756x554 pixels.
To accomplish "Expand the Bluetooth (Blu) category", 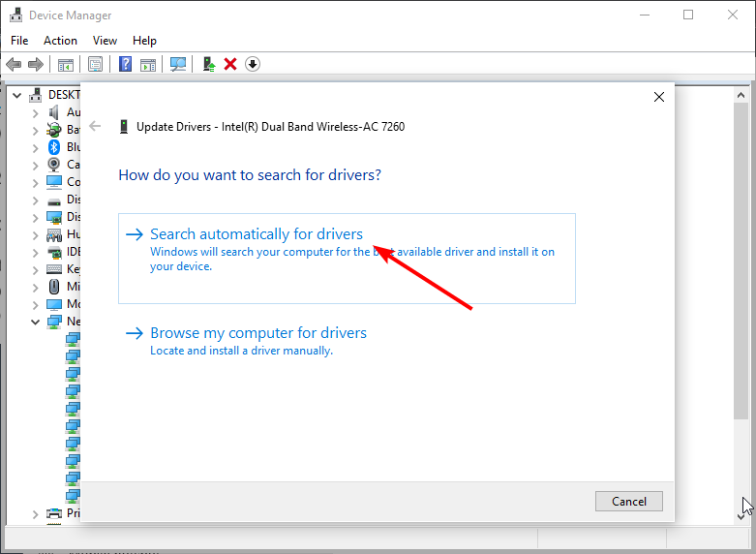I will [x=35, y=148].
